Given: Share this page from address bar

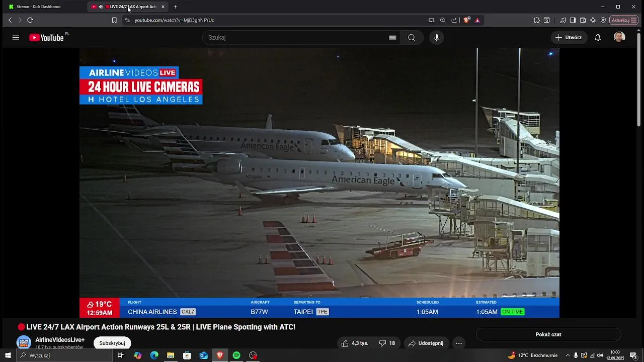Looking at the screenshot, I should (x=454, y=20).
